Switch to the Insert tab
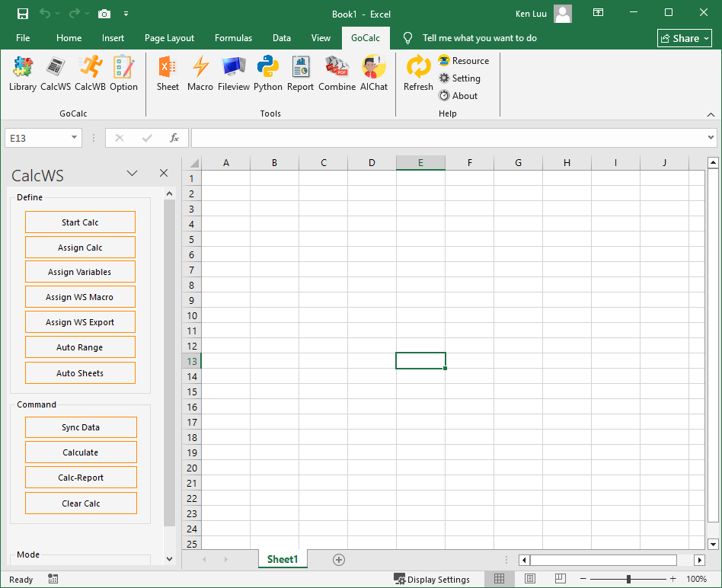722x588 pixels. tap(113, 38)
